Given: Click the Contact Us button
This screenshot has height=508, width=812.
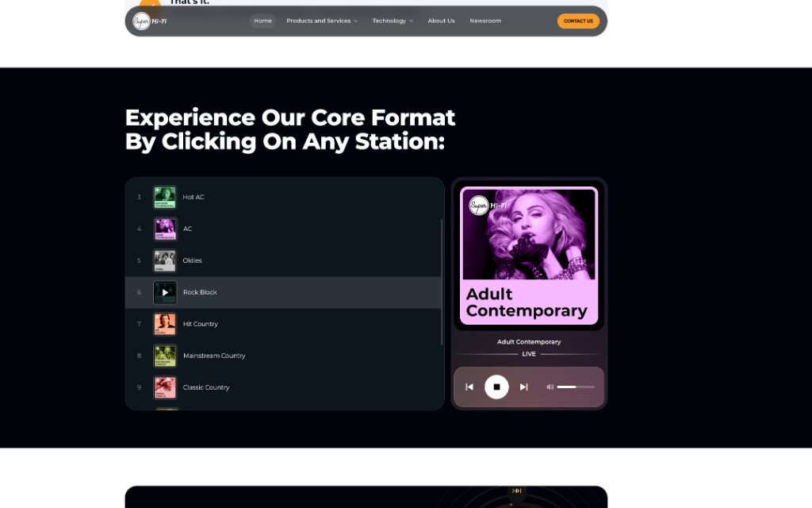Looking at the screenshot, I should [578, 21].
